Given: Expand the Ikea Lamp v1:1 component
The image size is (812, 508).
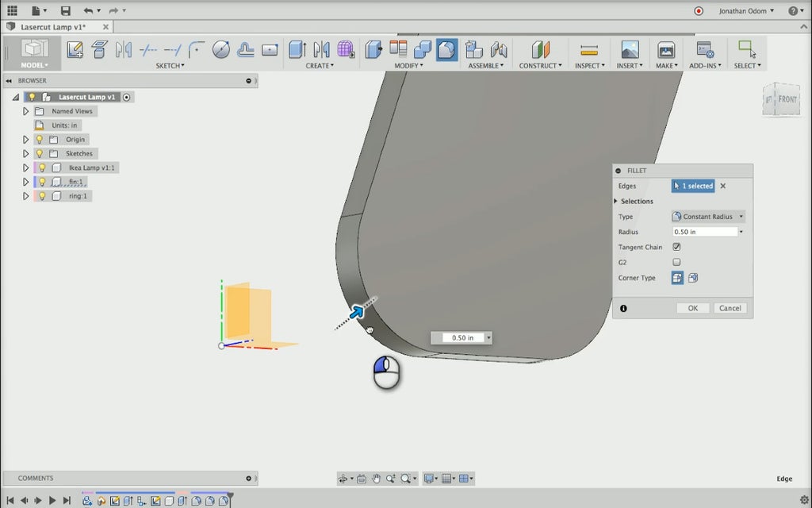Looking at the screenshot, I should pos(25,167).
